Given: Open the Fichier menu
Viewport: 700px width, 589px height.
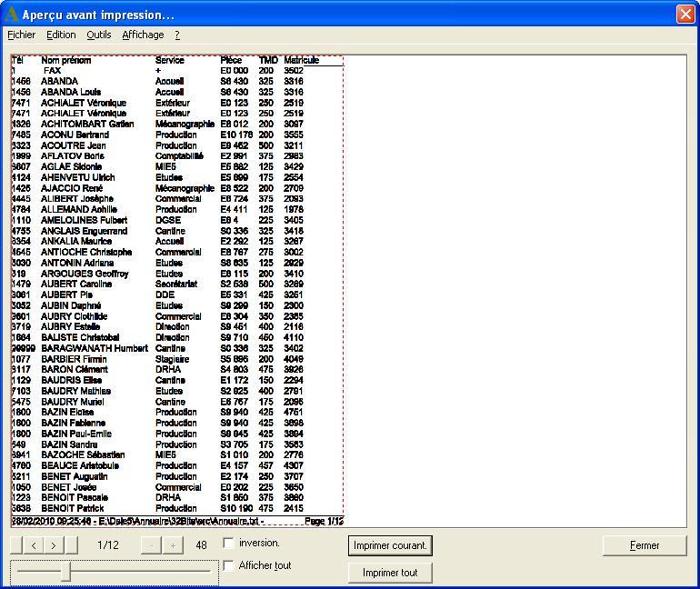Looking at the screenshot, I should (x=22, y=35).
